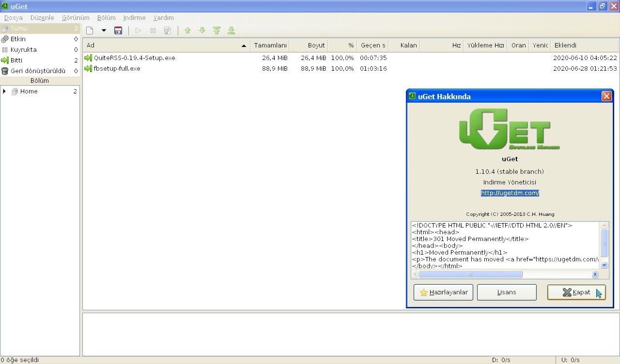Open the Bölüm menu

pyautogui.click(x=107, y=18)
